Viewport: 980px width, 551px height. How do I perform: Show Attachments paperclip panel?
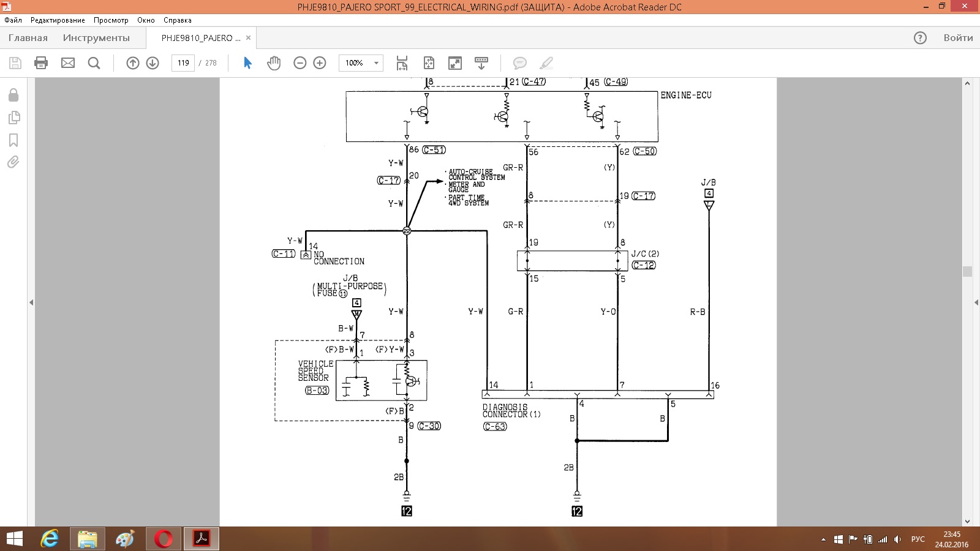[x=13, y=162]
